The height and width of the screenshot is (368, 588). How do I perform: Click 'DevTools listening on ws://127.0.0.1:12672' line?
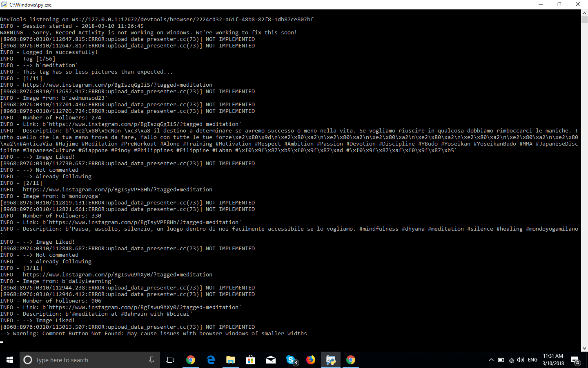coord(157,19)
